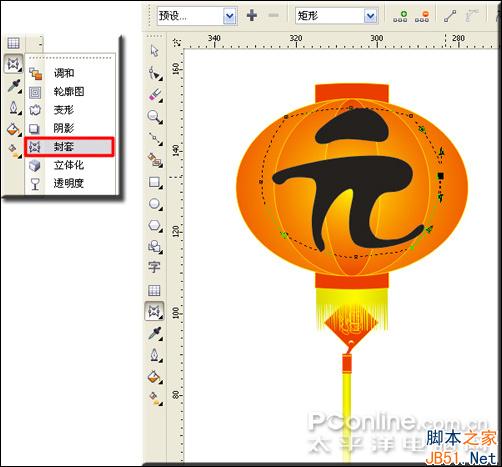
Task: Click the Delete Node button
Action: [422, 16]
